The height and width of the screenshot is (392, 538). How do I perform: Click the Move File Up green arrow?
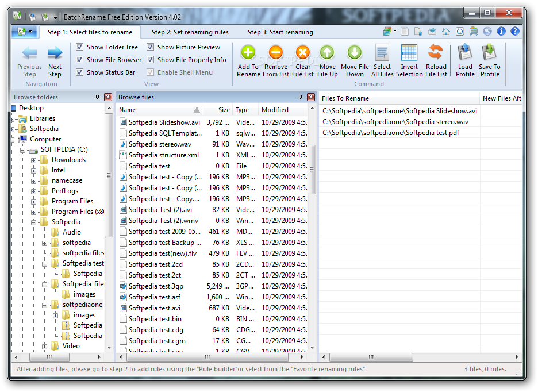[327, 52]
